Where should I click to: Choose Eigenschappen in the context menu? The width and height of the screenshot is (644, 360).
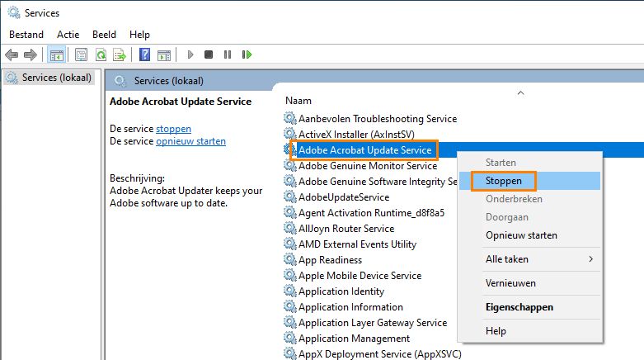pyautogui.click(x=530, y=307)
